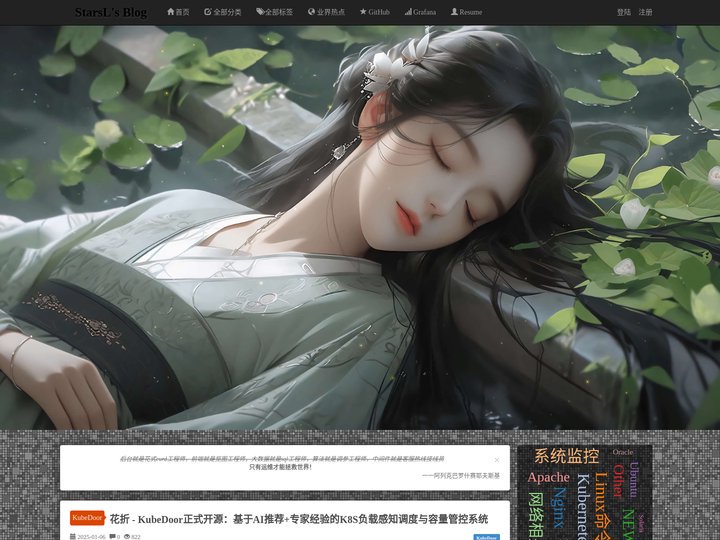720x540 pixels.
Task: Open the StarsL's Blog site title
Action: tap(111, 12)
